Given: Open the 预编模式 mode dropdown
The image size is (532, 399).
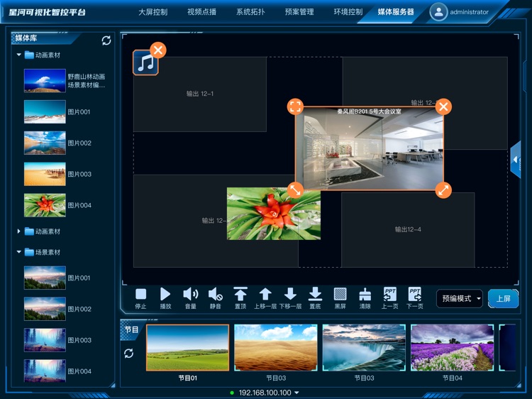Looking at the screenshot, I should pyautogui.click(x=460, y=298).
